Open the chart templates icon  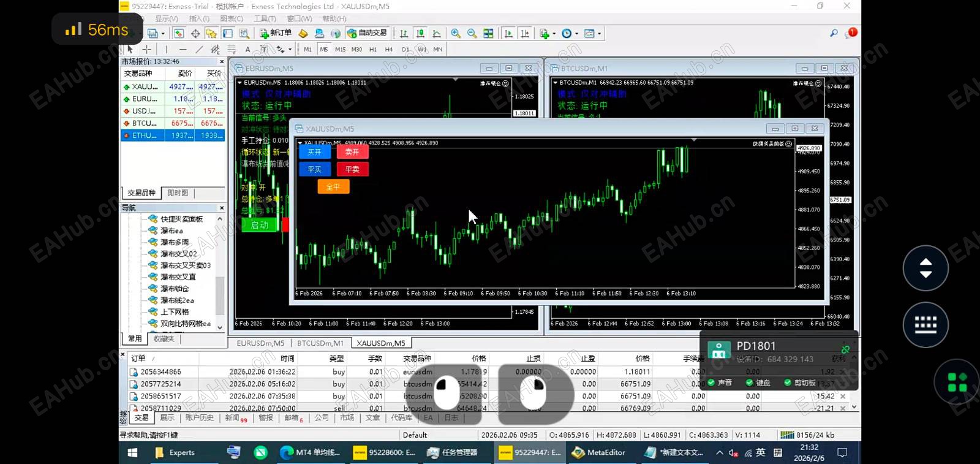[x=589, y=33]
